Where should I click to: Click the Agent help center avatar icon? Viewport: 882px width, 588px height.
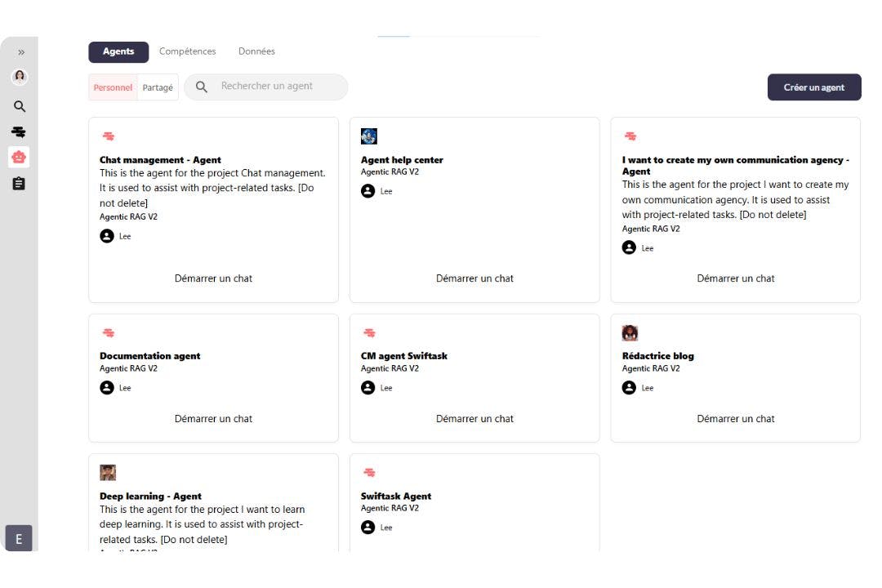pos(369,136)
